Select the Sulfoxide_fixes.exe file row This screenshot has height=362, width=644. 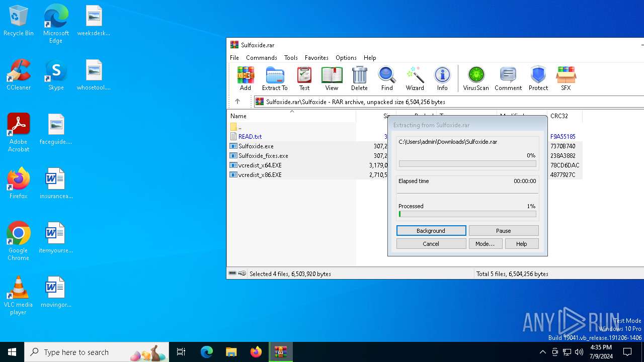(405, 156)
